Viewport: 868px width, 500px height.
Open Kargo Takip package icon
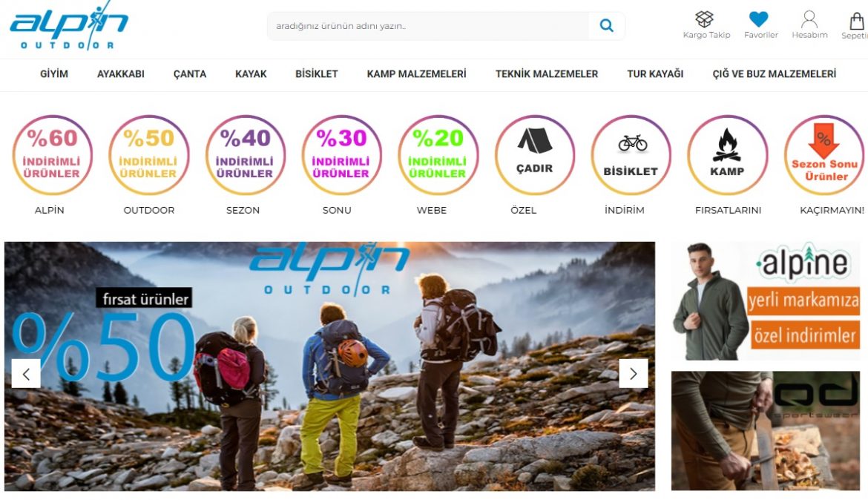pos(704,19)
